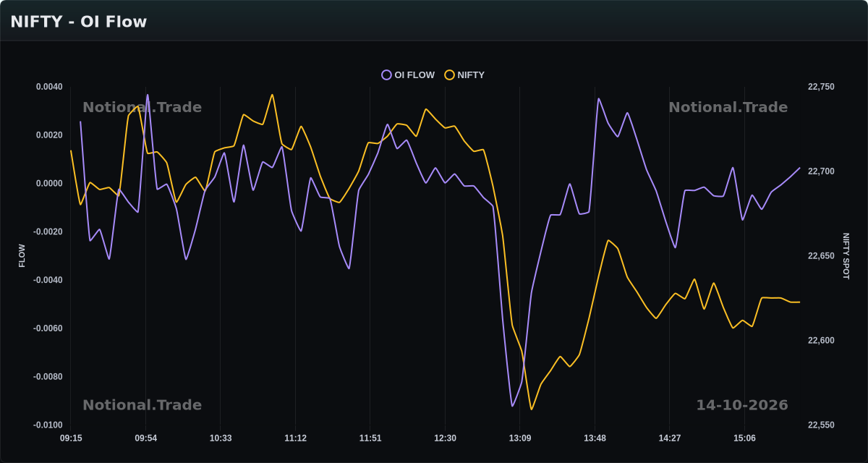Toggle the OI FLOW legend series
This screenshot has height=463, width=868.
[x=408, y=75]
